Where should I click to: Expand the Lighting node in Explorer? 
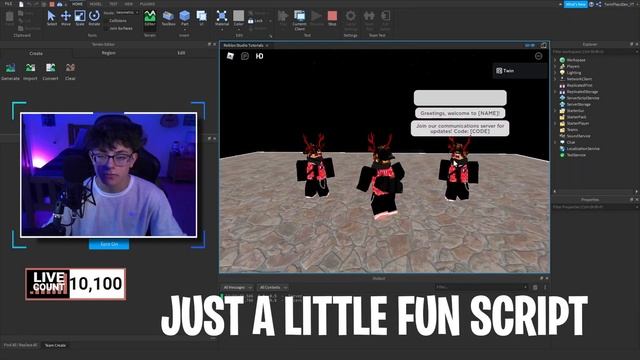point(555,73)
